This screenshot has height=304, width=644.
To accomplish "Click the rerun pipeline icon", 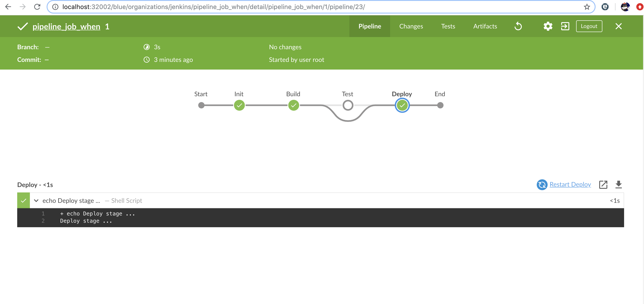I will click(x=518, y=26).
